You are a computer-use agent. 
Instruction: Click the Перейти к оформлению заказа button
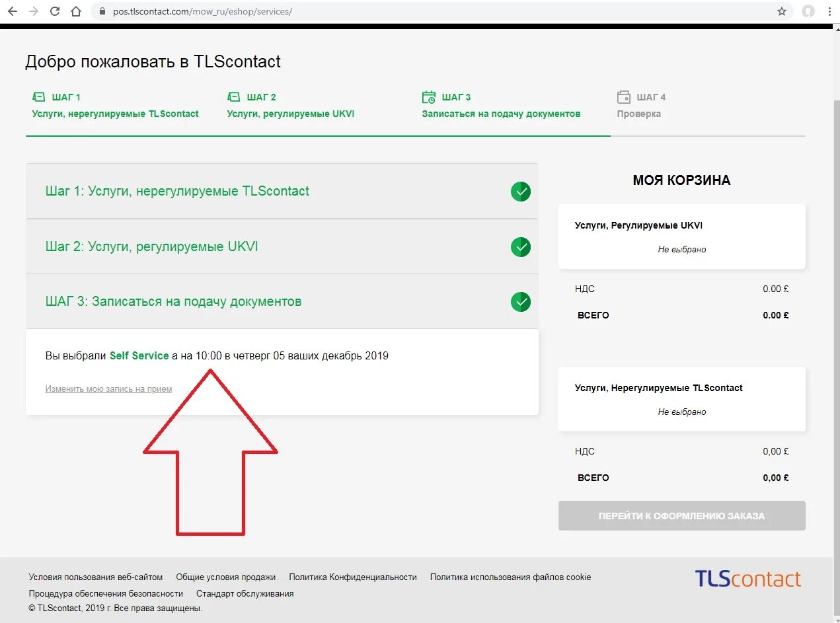(x=681, y=516)
